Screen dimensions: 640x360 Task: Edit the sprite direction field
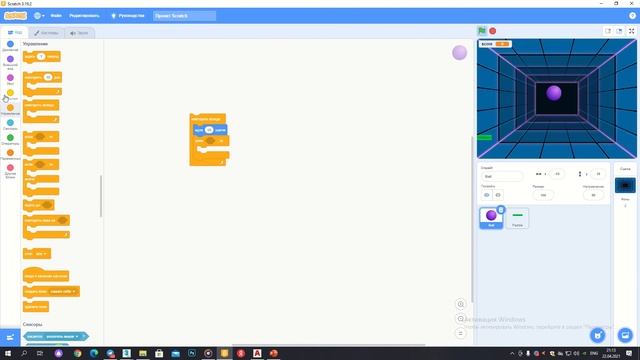593,195
